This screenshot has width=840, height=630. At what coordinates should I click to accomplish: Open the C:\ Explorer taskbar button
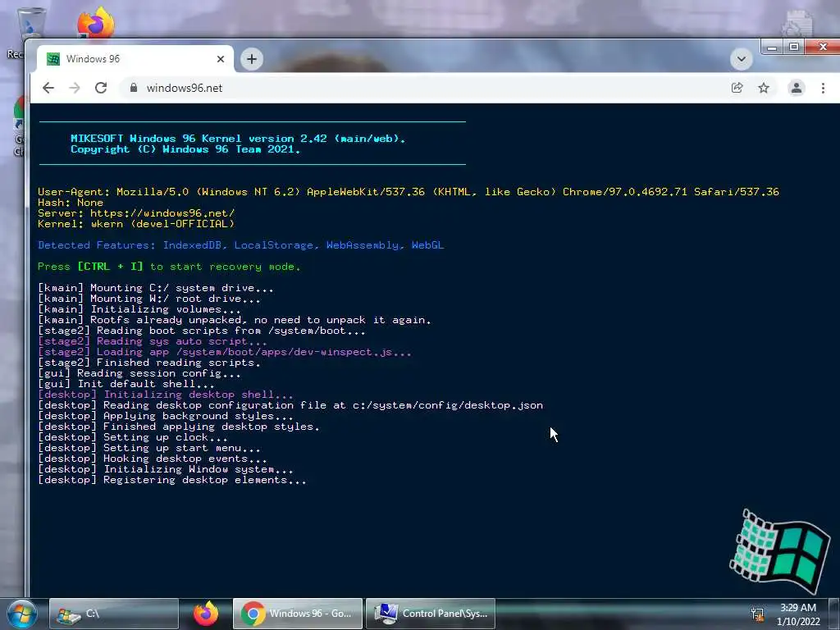click(114, 614)
